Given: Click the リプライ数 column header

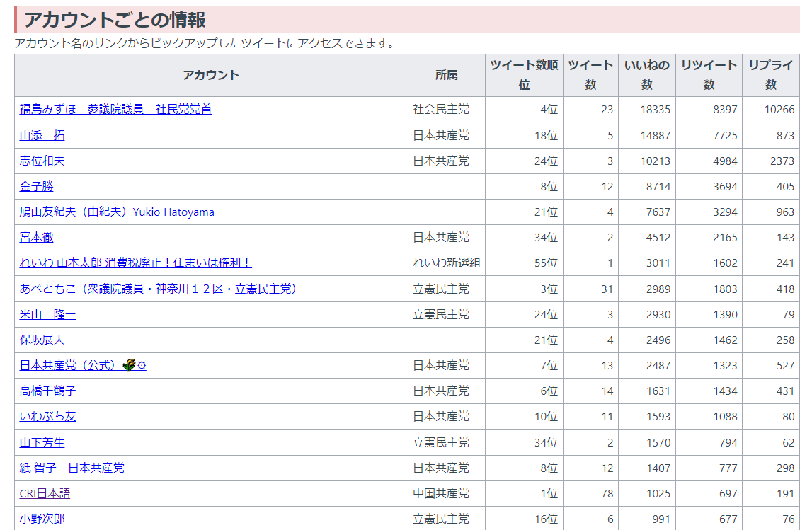Looking at the screenshot, I should pyautogui.click(x=771, y=75).
